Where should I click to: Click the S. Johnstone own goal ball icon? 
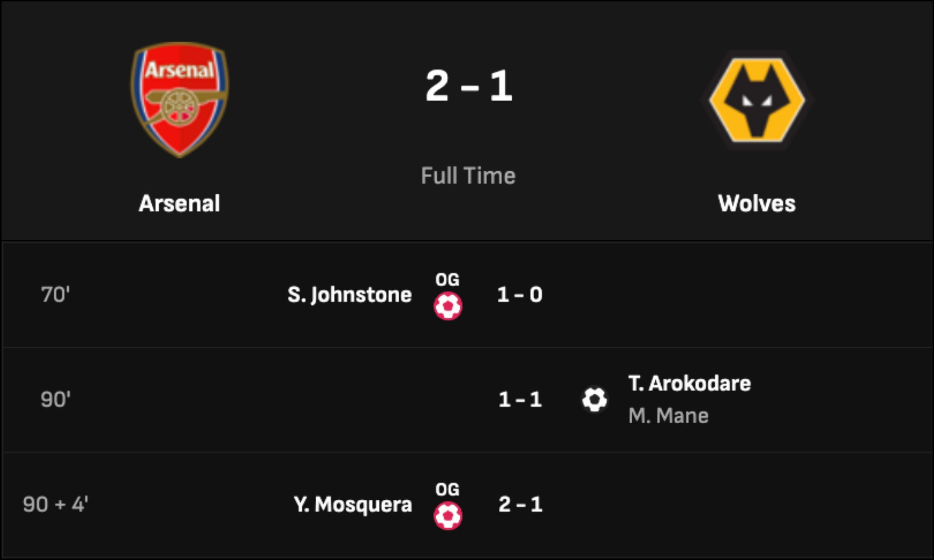coord(448,306)
